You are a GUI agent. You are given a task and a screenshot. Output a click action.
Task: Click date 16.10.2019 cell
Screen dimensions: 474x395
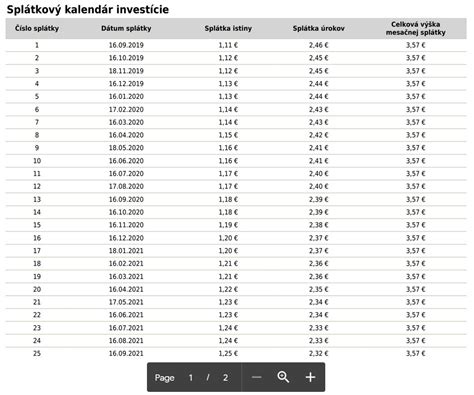click(126, 58)
